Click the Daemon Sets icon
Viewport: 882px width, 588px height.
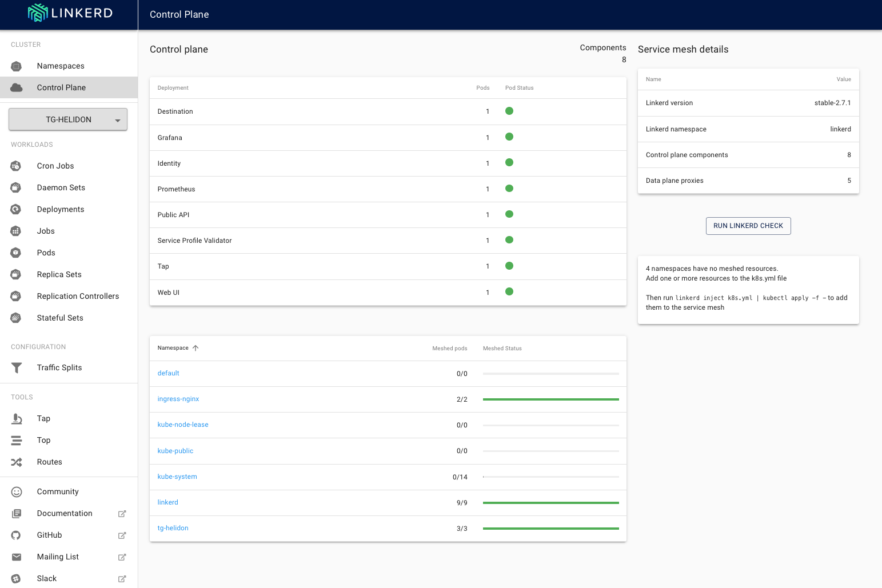16,187
